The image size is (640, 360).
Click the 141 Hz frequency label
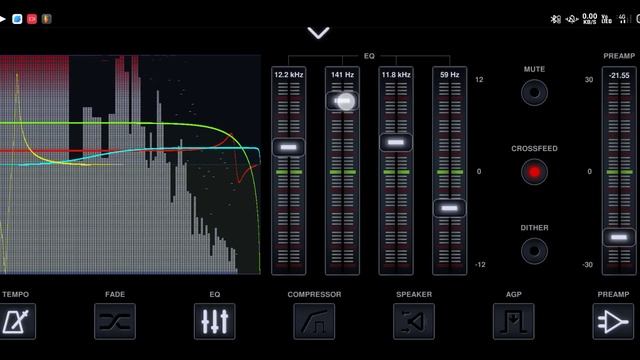point(342,75)
